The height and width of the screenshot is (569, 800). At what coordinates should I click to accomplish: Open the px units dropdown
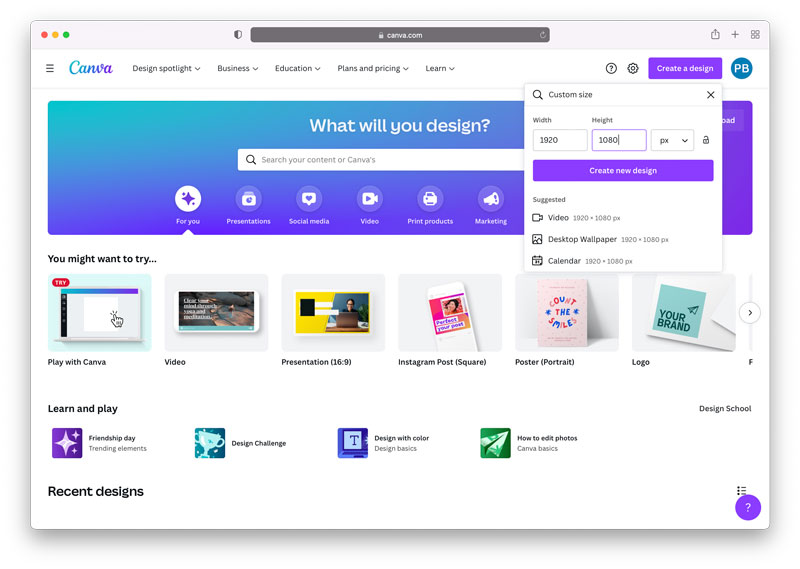(x=672, y=140)
